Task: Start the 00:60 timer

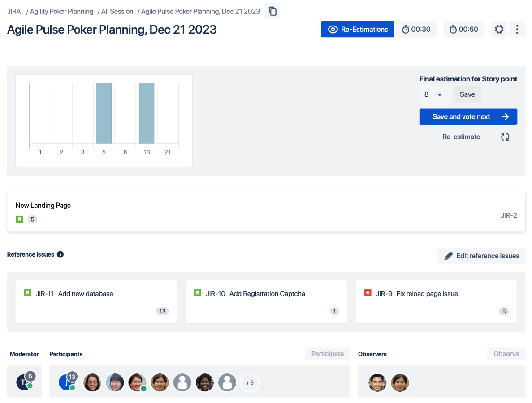Action: coord(464,30)
